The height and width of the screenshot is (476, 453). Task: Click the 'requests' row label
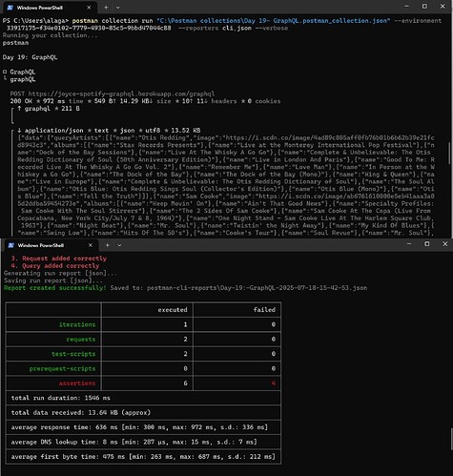coord(81,340)
